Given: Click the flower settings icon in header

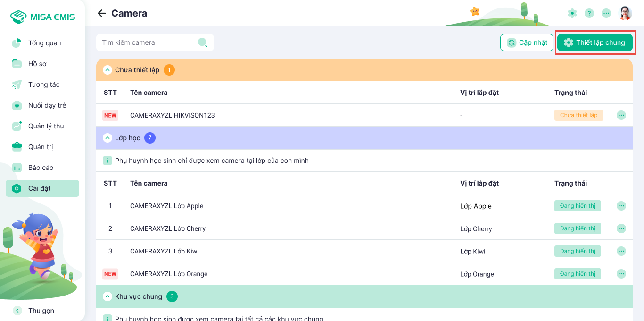Looking at the screenshot, I should pyautogui.click(x=572, y=13).
